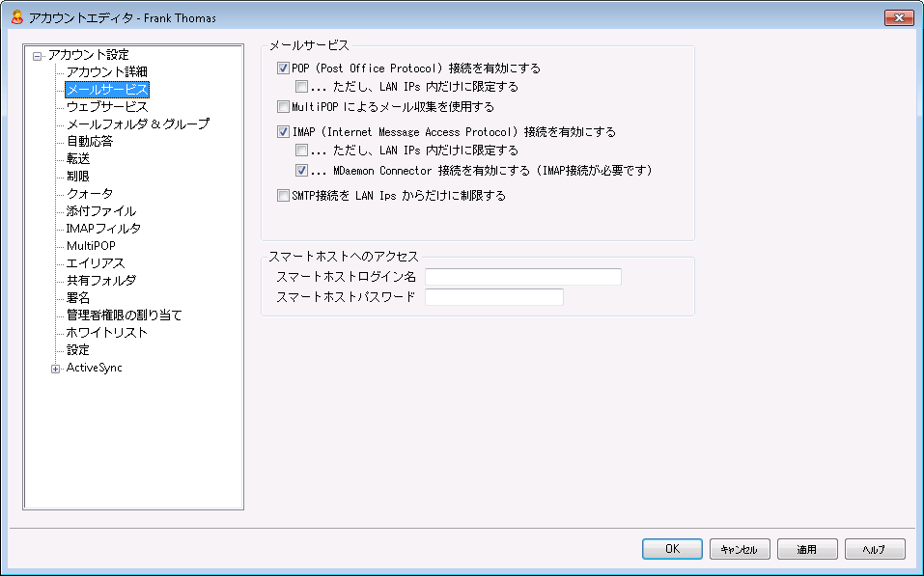Toggle MDaemon Connector connection checkbox
The width and height of the screenshot is (924, 576).
point(302,171)
